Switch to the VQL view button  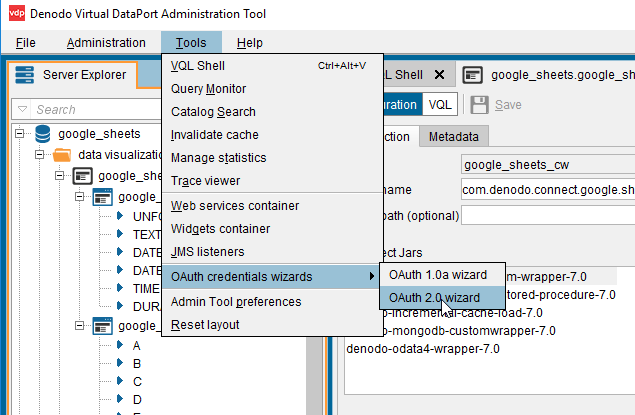click(x=440, y=105)
